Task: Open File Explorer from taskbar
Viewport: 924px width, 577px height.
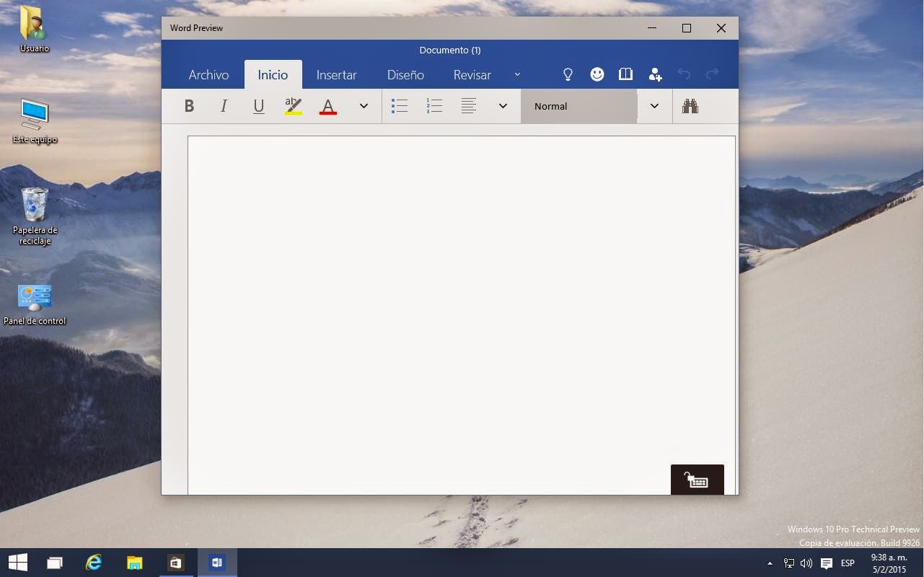Action: 134,563
